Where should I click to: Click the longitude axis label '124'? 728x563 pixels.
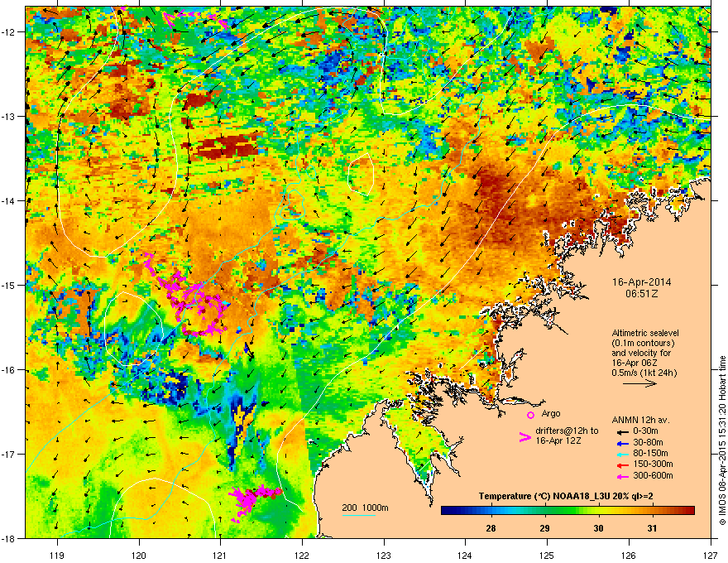click(x=465, y=555)
